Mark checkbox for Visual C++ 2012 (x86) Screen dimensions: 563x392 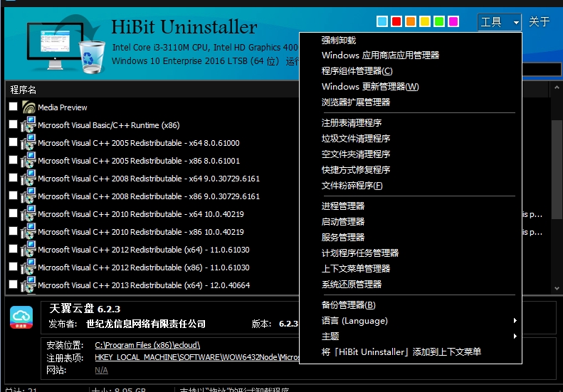(x=14, y=266)
